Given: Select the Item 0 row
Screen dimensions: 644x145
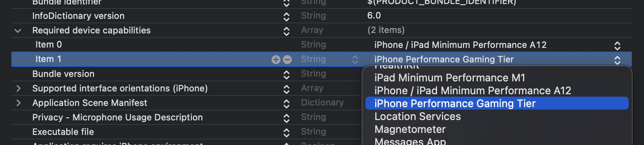Looking at the screenshot, I should click(321, 45).
